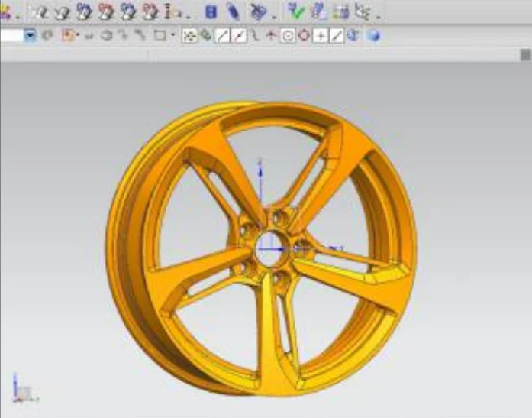Open the selection filter dropdown arrow

pyautogui.click(x=30, y=35)
